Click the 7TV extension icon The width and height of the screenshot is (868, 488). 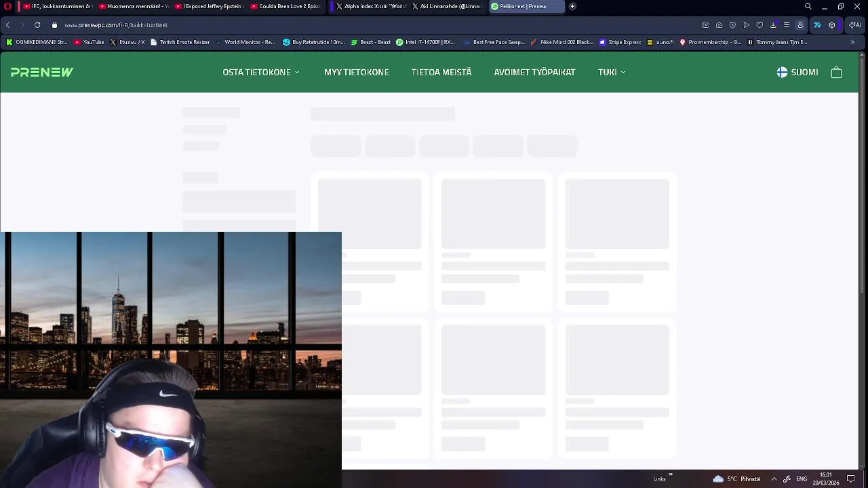pyautogui.click(x=817, y=25)
